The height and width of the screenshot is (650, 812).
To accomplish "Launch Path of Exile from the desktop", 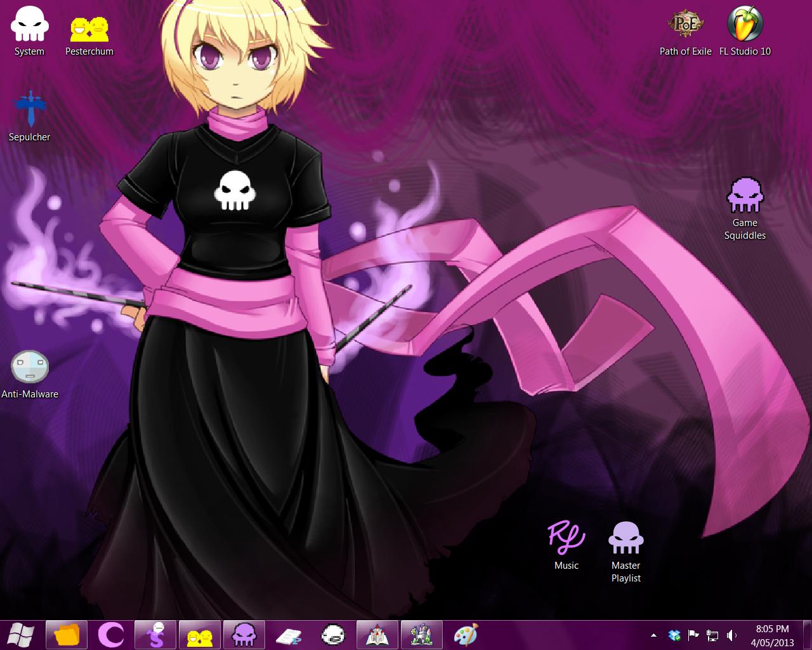I will coord(686,32).
